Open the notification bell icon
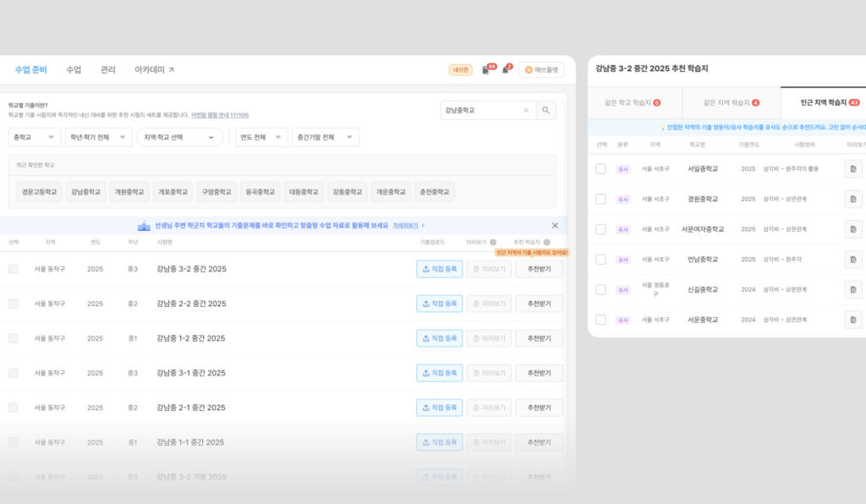Screen dimensions: 866x504 click(x=506, y=70)
